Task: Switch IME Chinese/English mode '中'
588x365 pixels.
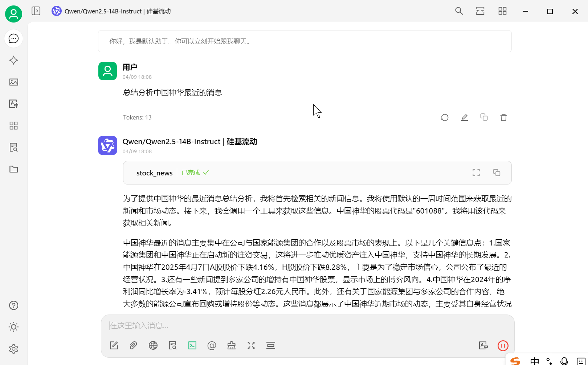Action: (x=534, y=361)
